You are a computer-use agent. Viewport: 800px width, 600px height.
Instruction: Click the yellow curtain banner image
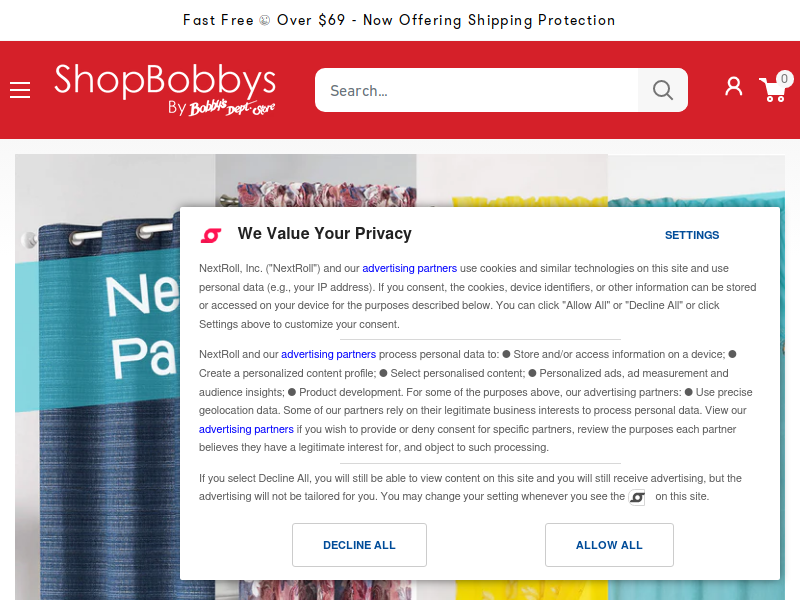512,181
